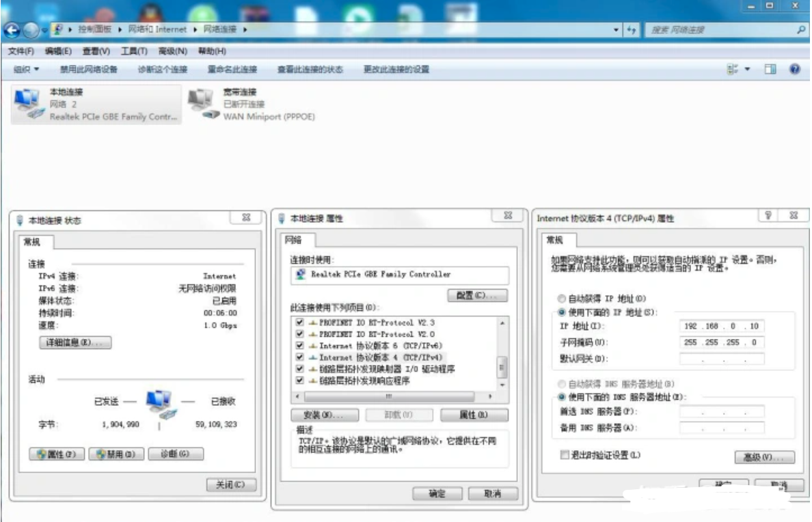This screenshot has width=812, height=522.
Task: Toggle the preview pane icon
Action: (x=770, y=69)
